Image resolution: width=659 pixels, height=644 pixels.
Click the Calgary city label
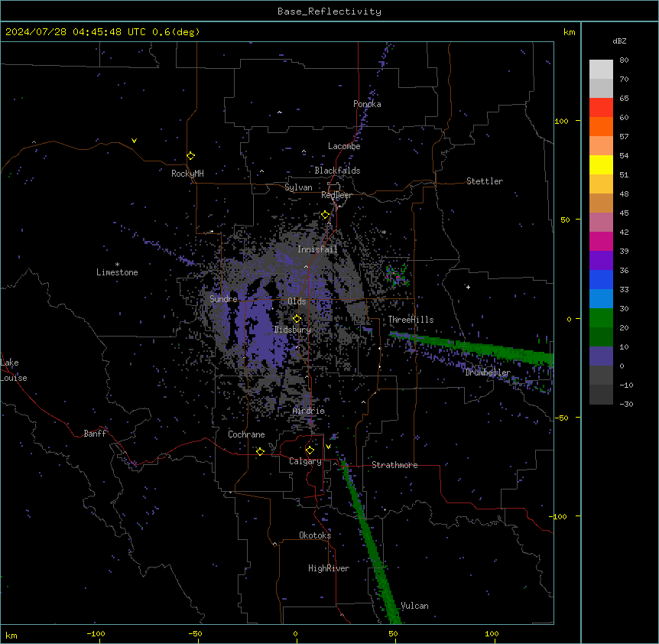click(306, 461)
